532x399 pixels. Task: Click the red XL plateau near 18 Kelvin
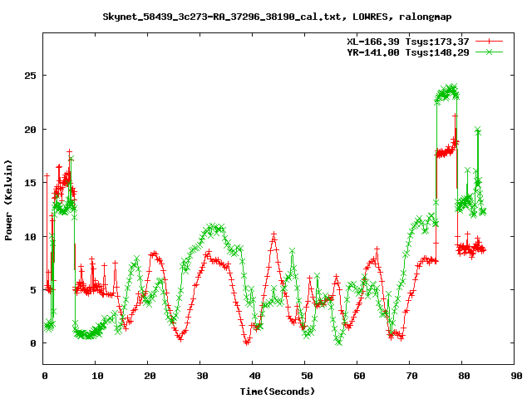pos(446,151)
